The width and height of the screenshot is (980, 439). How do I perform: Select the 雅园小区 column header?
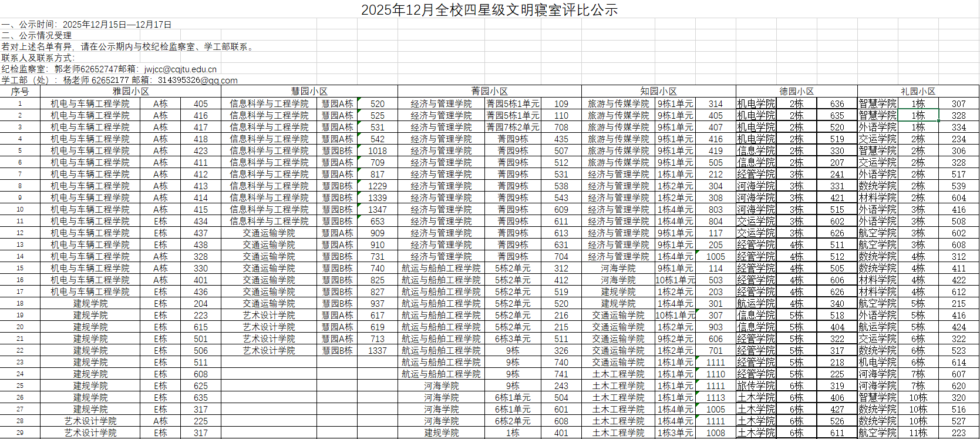click(130, 92)
